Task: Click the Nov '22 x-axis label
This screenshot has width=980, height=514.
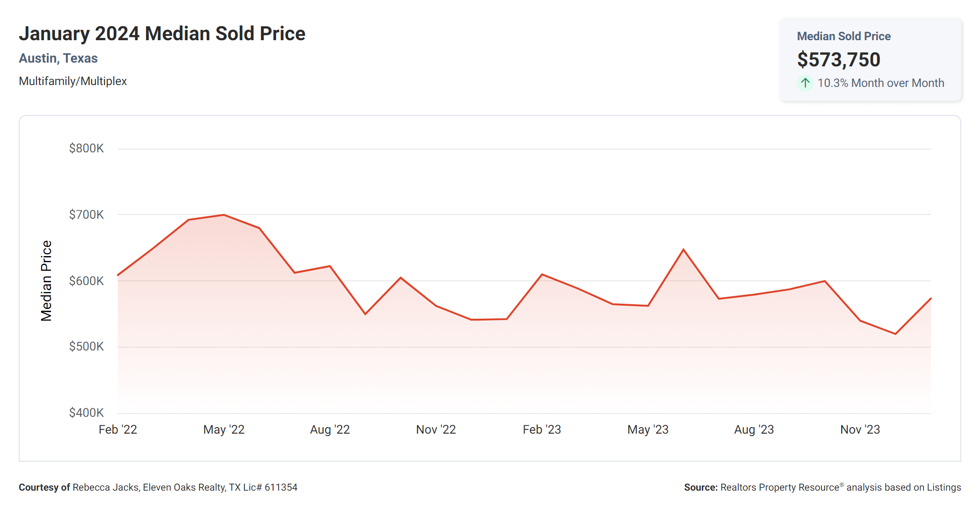Action: click(436, 429)
